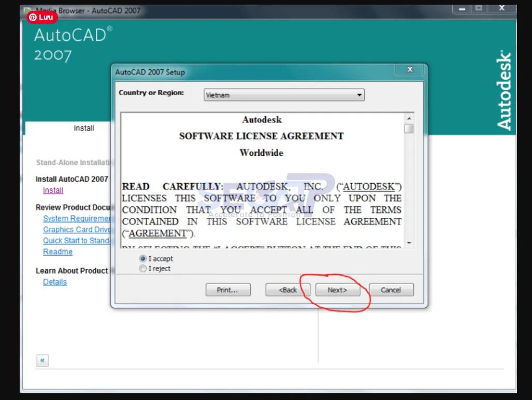532x400 pixels.
Task: Collapse the sidebar with the « button
Action: pos(42,360)
